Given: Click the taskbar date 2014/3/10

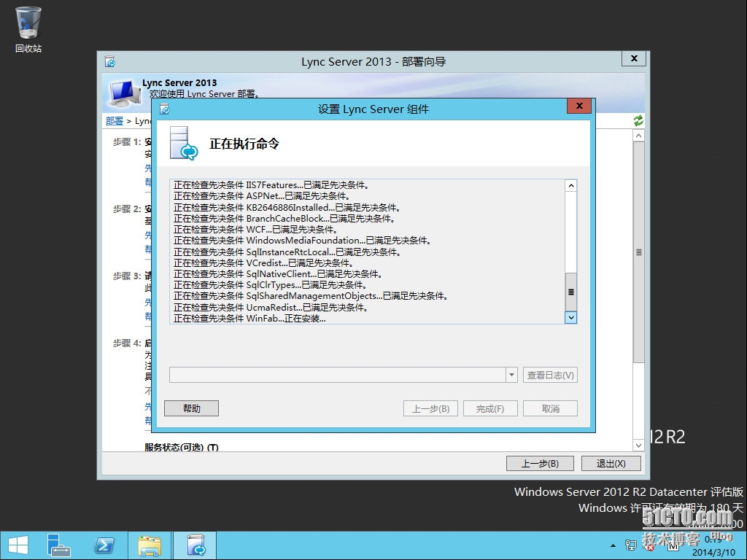Looking at the screenshot, I should point(713,552).
